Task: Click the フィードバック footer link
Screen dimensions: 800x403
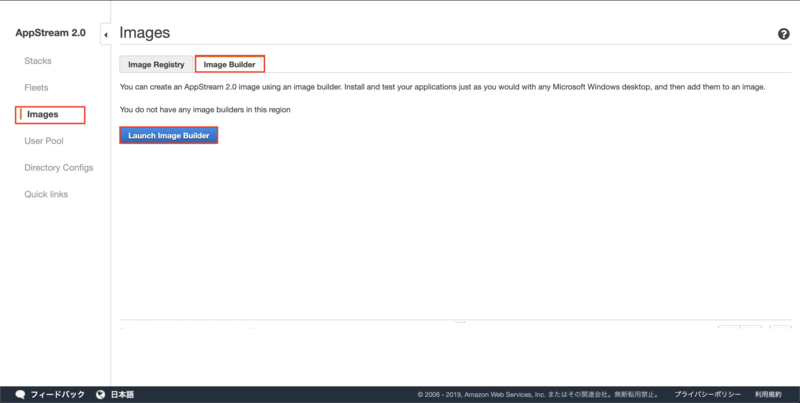Action: [x=58, y=394]
